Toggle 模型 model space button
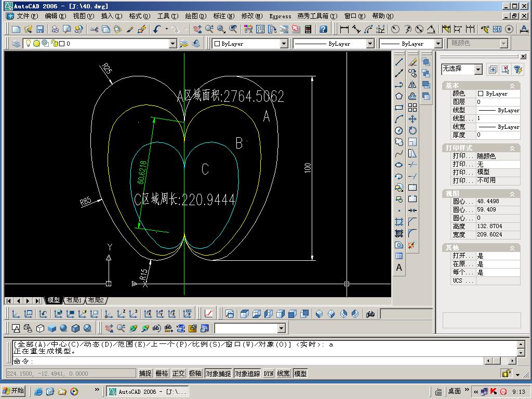This screenshot has width=532, height=399. coord(300,373)
